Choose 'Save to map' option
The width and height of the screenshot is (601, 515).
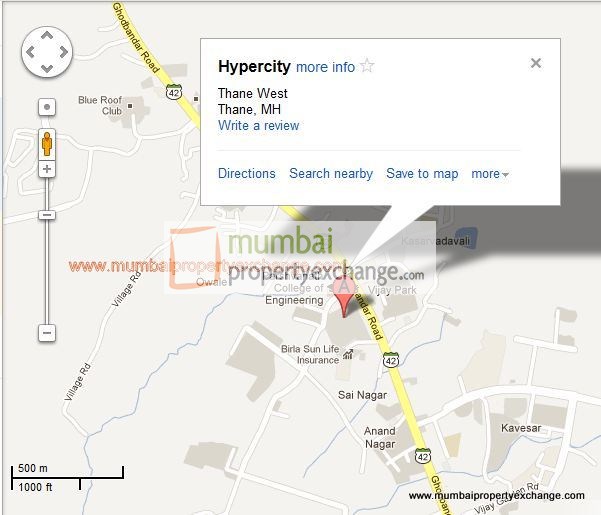(422, 174)
